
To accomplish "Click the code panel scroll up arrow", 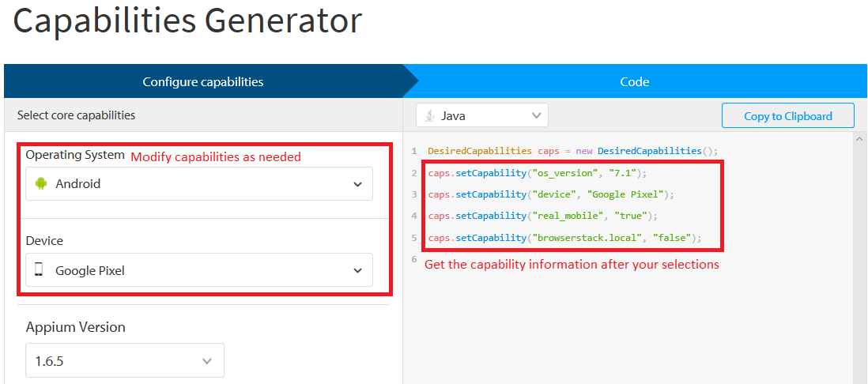I will click(x=859, y=139).
